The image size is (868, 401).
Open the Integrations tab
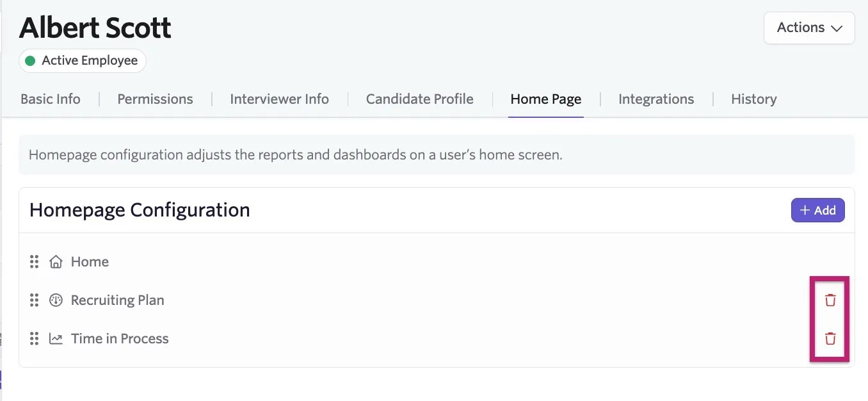(x=656, y=99)
